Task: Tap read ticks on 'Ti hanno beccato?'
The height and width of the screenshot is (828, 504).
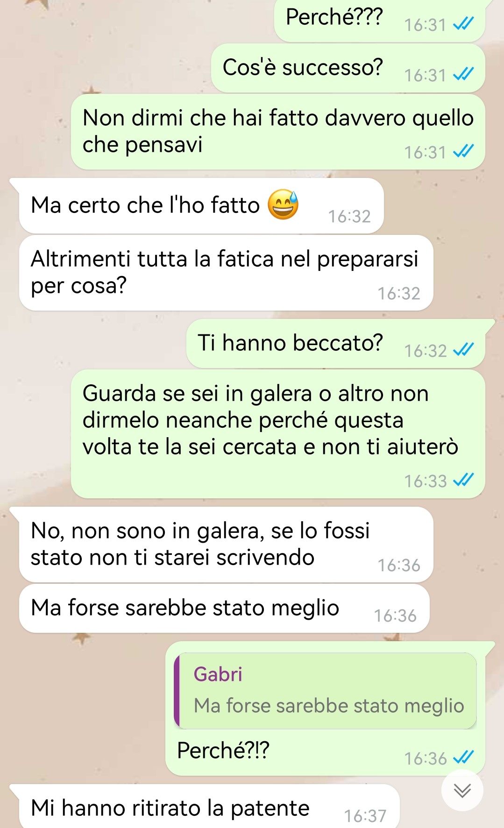Action: click(463, 349)
